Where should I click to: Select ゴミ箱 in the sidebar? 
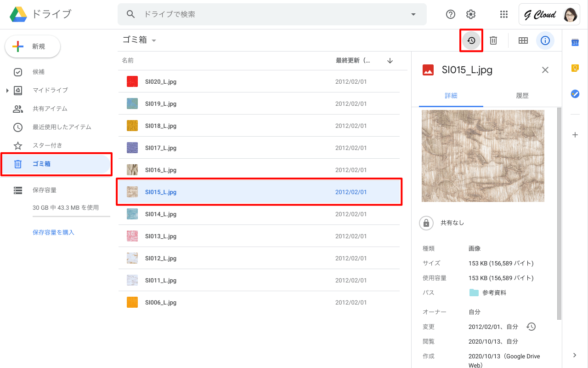[55, 164]
